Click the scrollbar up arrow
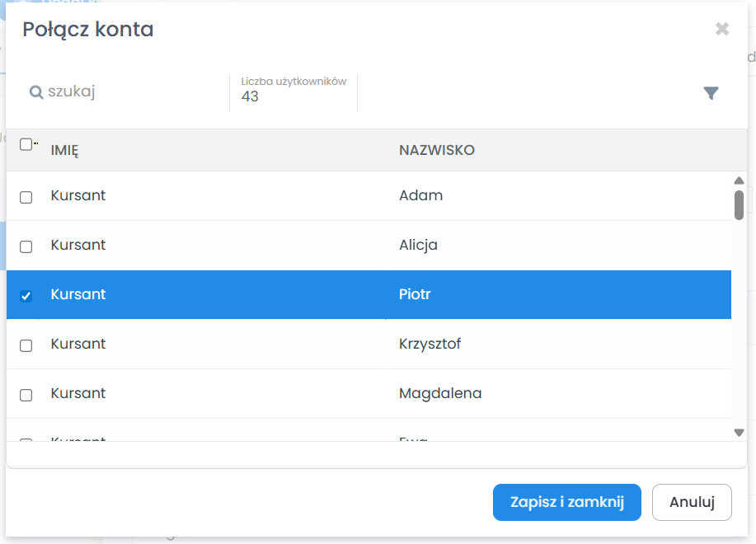The image size is (756, 544). (739, 181)
